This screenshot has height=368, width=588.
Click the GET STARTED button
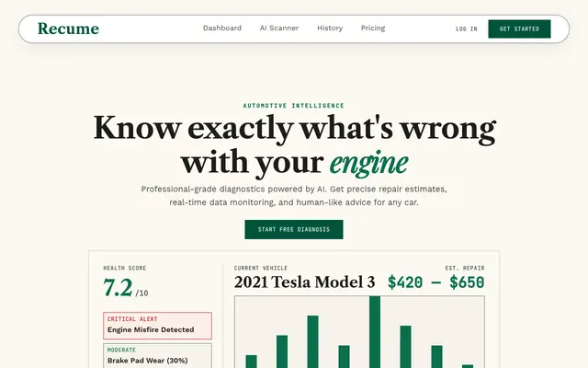click(519, 29)
